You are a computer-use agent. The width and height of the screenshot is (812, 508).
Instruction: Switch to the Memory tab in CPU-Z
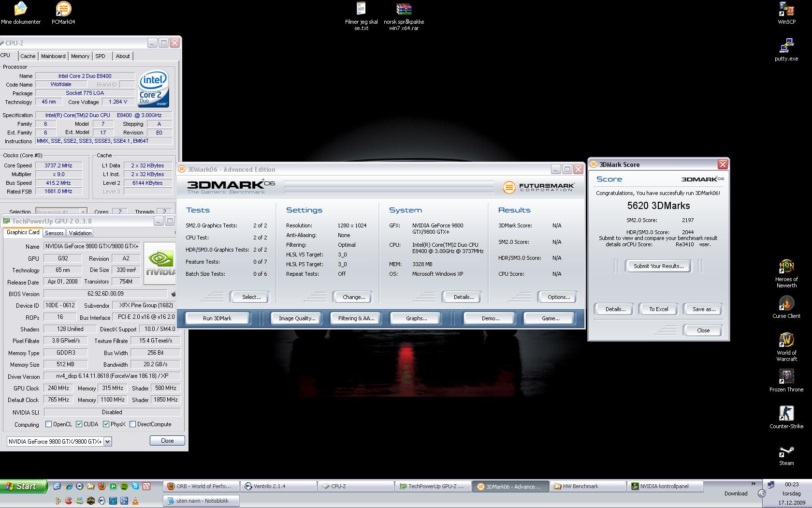[80, 56]
